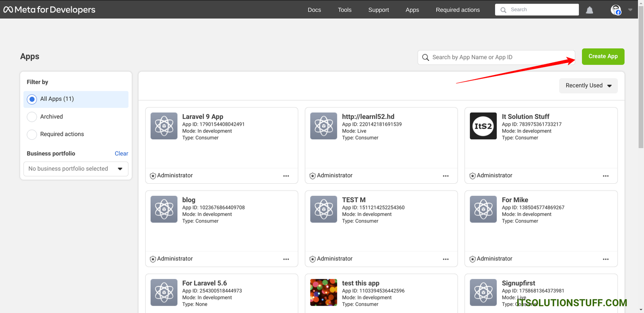Click the Clear link for Business portfolio

tap(121, 153)
